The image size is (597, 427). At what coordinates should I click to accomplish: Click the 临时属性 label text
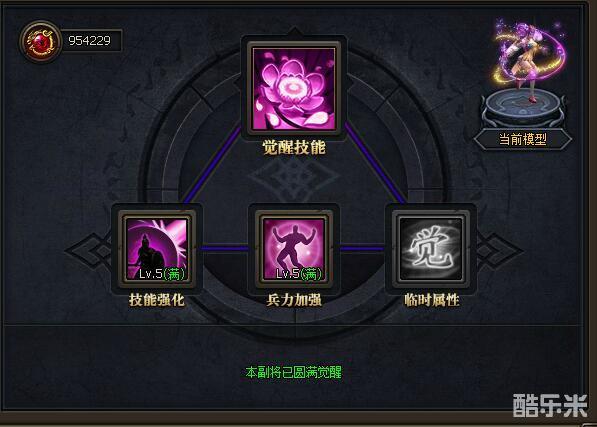coord(431,300)
